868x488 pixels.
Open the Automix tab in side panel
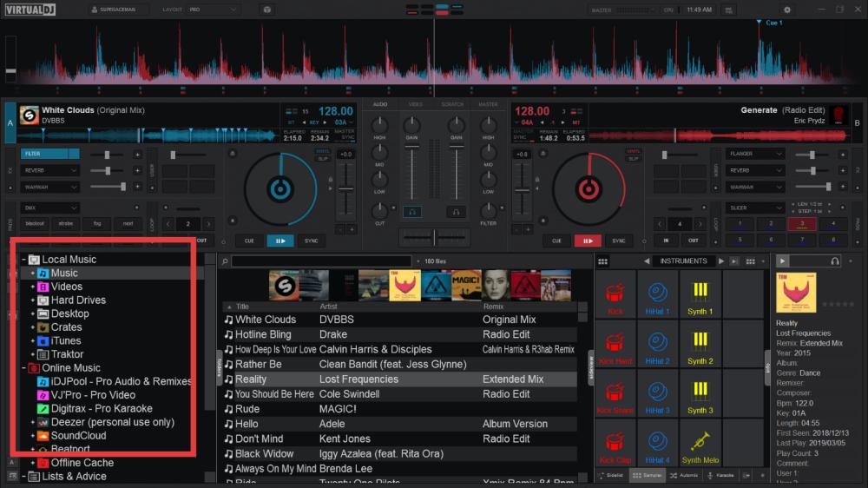(684, 475)
